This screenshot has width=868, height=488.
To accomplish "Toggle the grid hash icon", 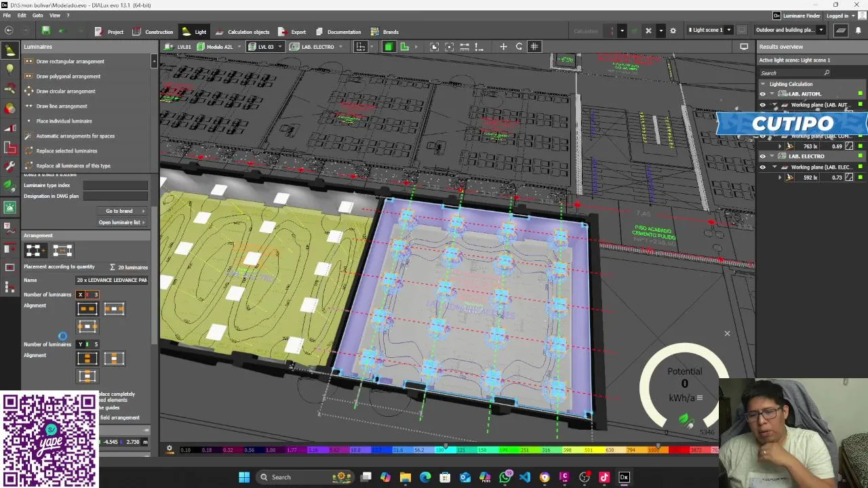I will 534,47.
